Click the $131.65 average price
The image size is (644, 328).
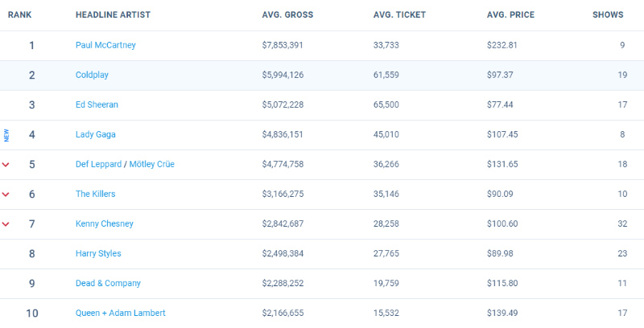tap(502, 164)
